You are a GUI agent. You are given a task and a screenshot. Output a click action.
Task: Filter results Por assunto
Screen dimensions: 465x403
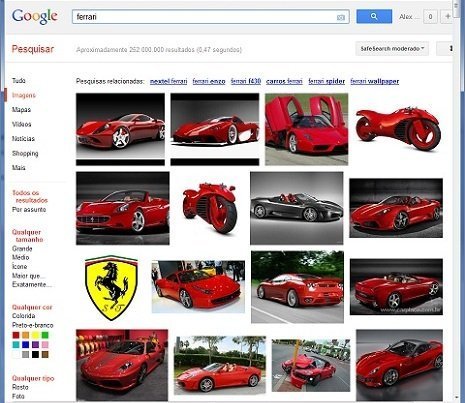coord(29,210)
